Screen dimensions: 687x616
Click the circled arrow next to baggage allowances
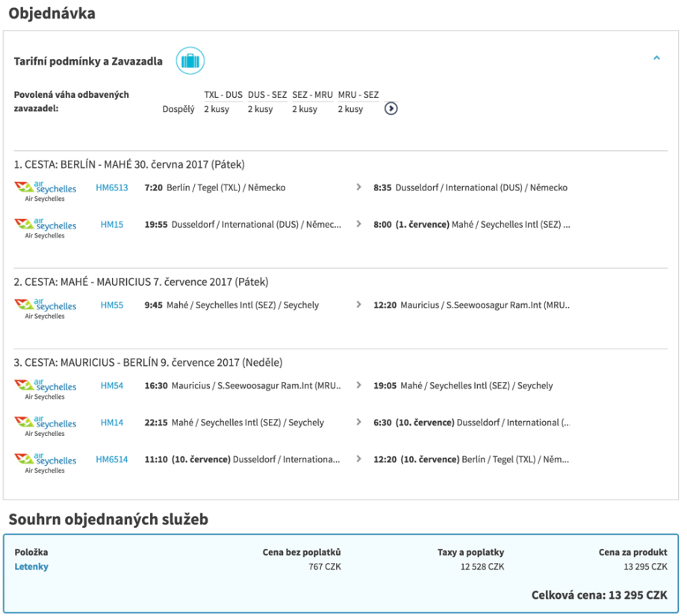391,109
